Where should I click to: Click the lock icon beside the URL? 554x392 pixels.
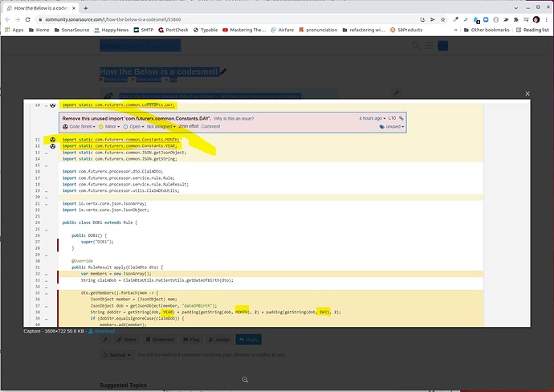(41, 19)
